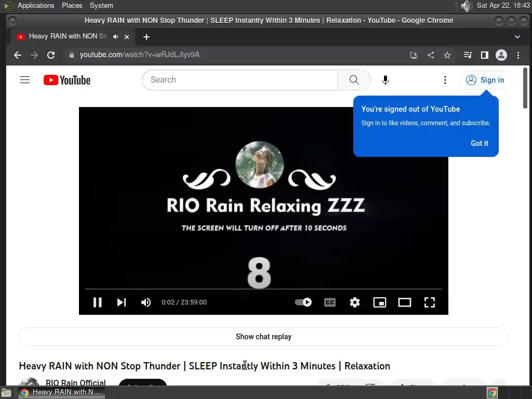
Task: Start voice search with the microphone
Action: pos(385,80)
